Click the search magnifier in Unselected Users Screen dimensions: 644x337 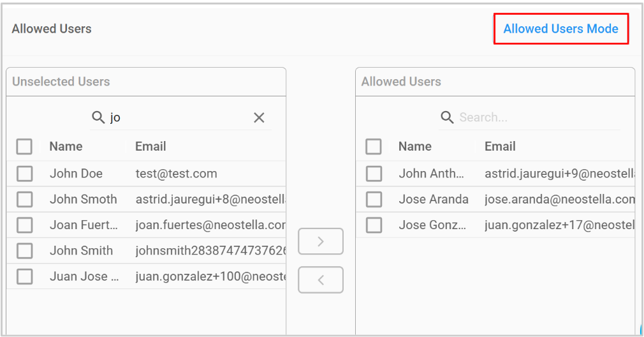[x=98, y=117]
